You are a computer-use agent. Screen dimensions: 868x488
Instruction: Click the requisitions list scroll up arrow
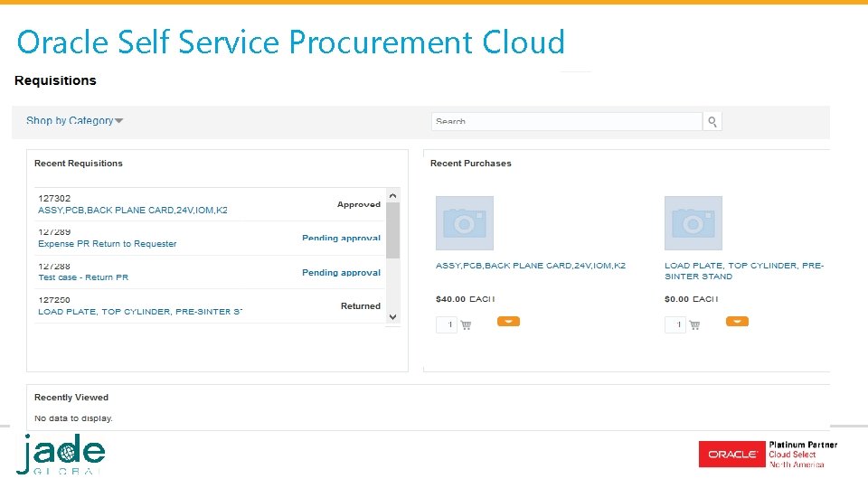(392, 196)
